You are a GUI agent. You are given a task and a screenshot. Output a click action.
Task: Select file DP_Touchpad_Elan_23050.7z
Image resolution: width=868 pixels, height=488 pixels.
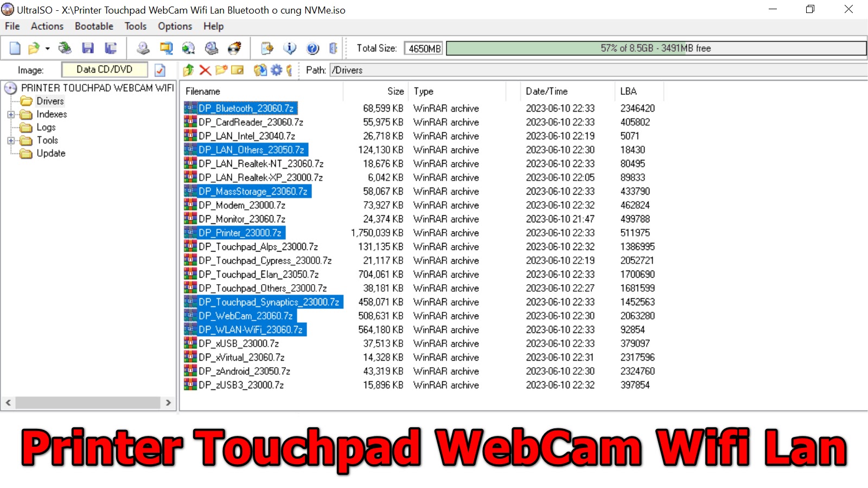coord(258,274)
